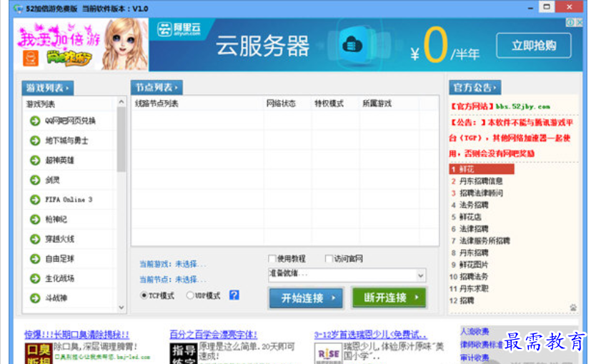Click green arrow icon beside 剑灵
This screenshot has width=591, height=364.
35,180
